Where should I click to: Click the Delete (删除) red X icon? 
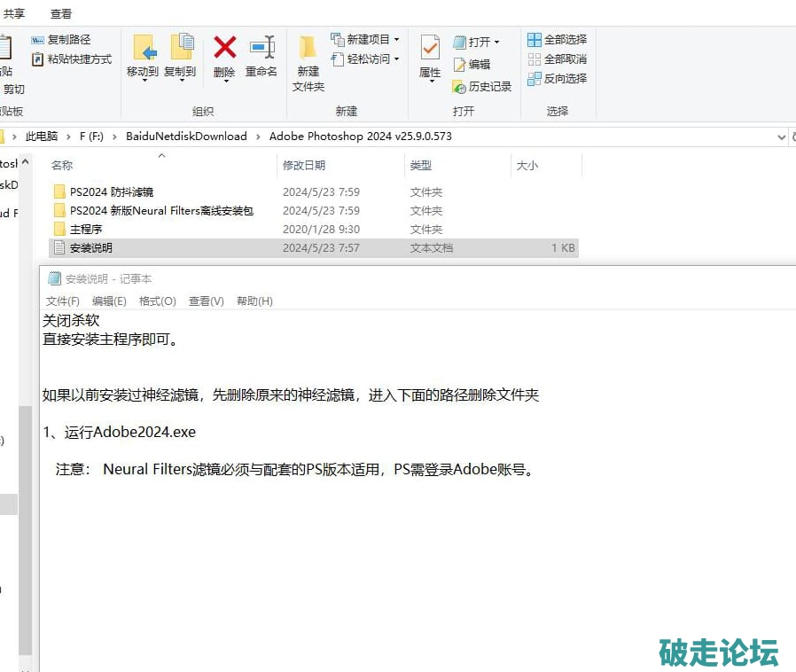(x=224, y=48)
